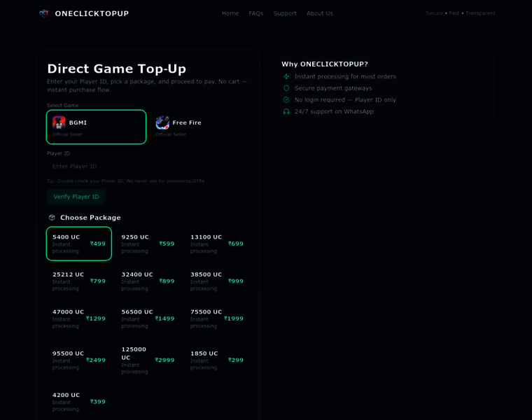Viewport: 532px width, 420px height.
Task: Click the Why ONECLICKTOPUP? heading
Action: point(325,64)
